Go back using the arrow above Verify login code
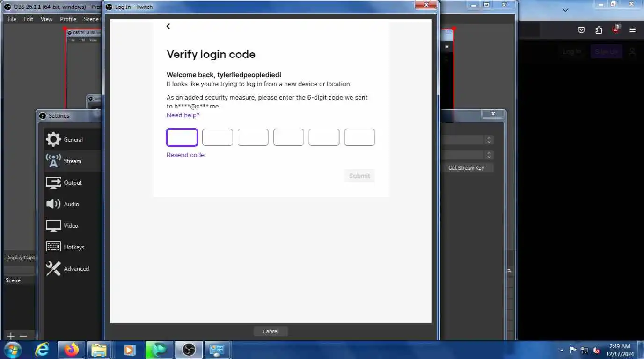This screenshot has height=359, width=644. coord(168,26)
